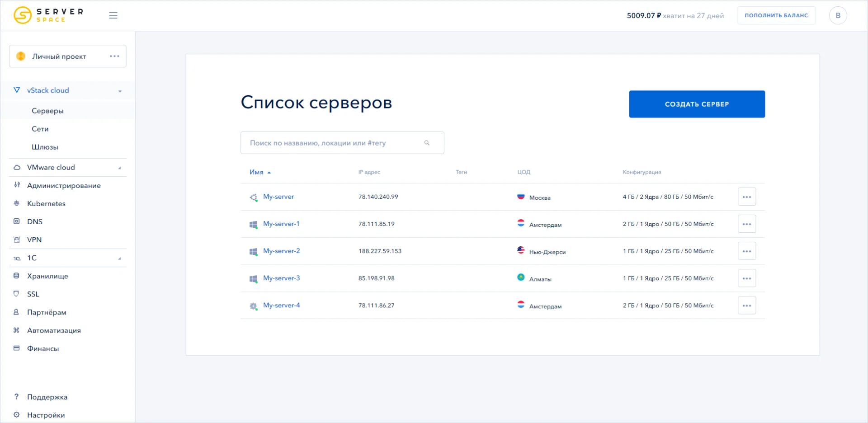
Task: Click the search magnifier icon
Action: click(x=427, y=143)
